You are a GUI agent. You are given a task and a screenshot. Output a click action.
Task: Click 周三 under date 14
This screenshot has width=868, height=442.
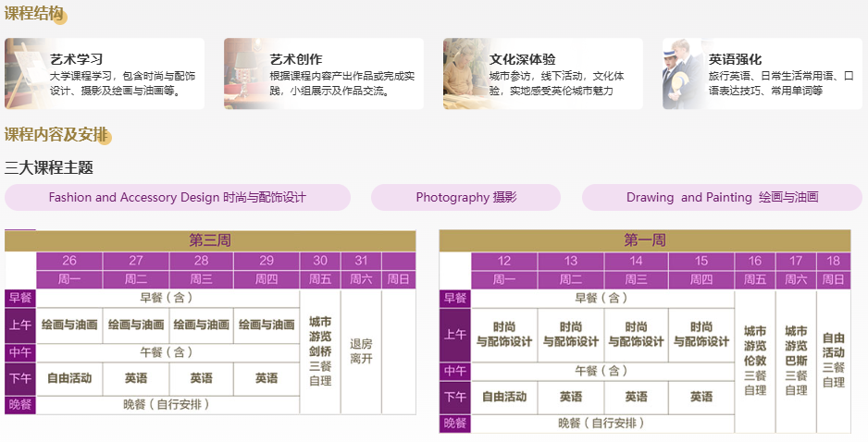coord(636,279)
